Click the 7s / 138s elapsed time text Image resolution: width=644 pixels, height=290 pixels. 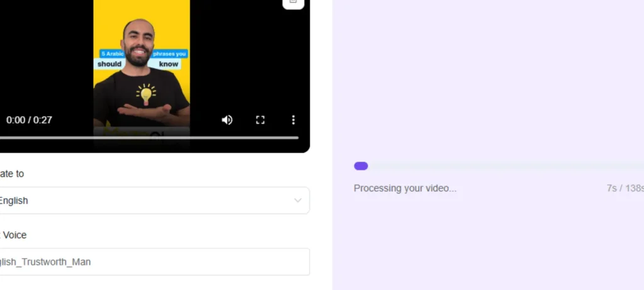625,188
